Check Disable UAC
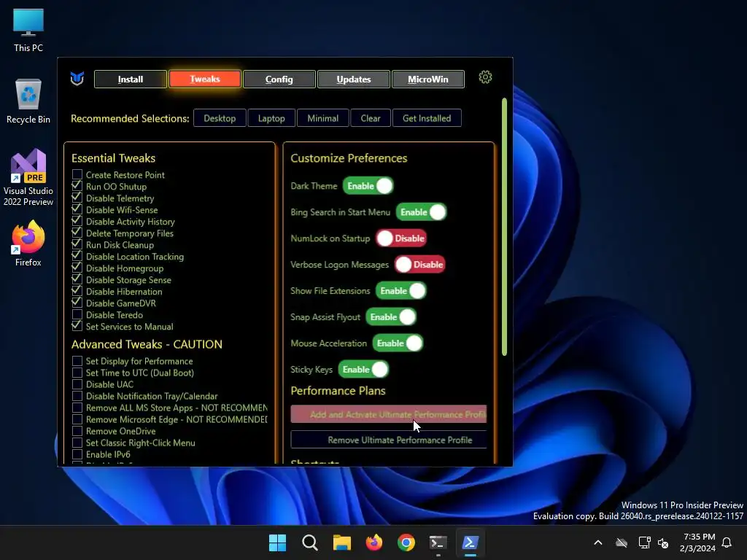747x560 pixels. coord(77,384)
